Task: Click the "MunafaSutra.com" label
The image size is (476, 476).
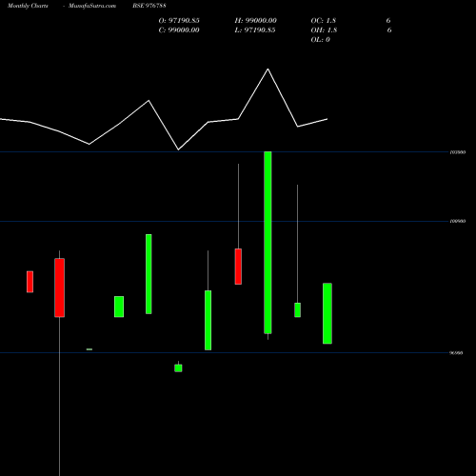Action: click(x=92, y=6)
